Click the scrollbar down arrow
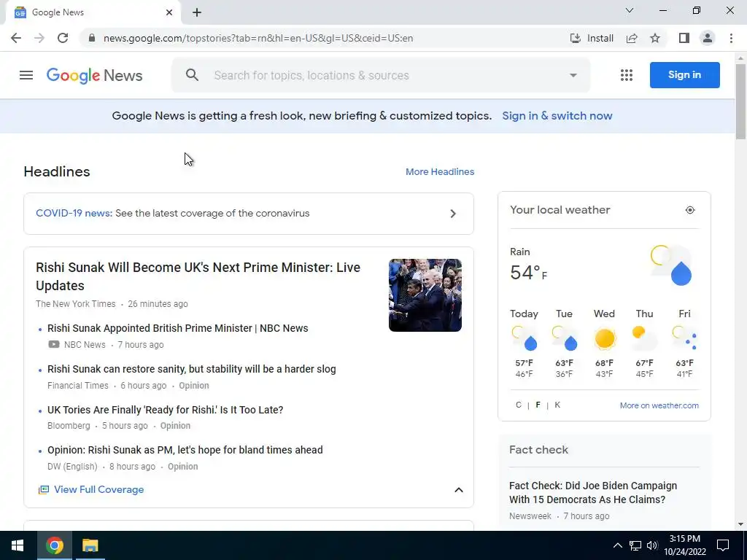 point(741,525)
